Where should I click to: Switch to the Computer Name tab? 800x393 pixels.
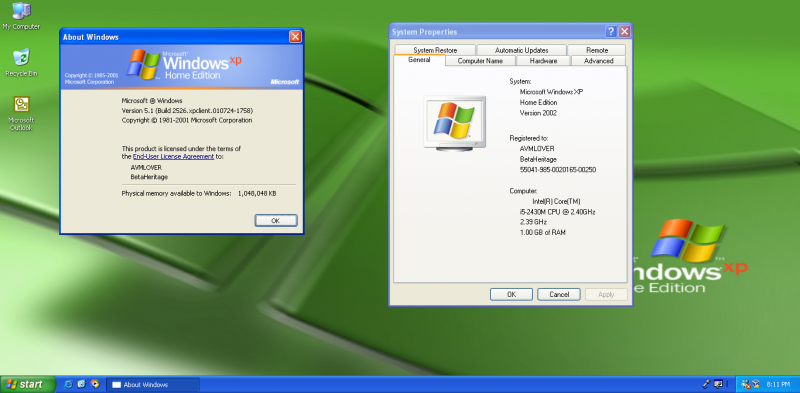pyautogui.click(x=480, y=61)
